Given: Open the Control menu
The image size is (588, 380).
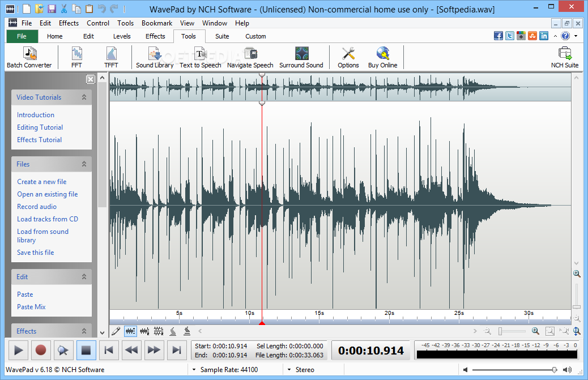Looking at the screenshot, I should tap(98, 23).
